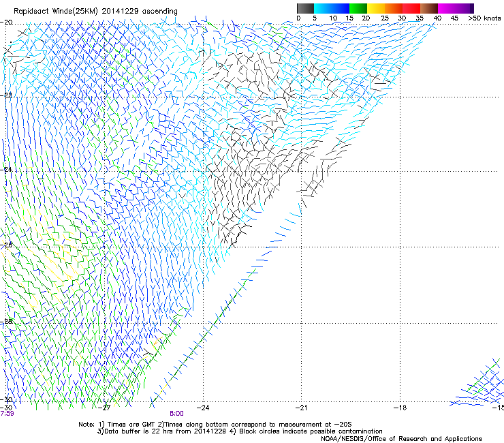Select the red segment of the color bar
Screen dimensions: 504x443
[411, 8]
